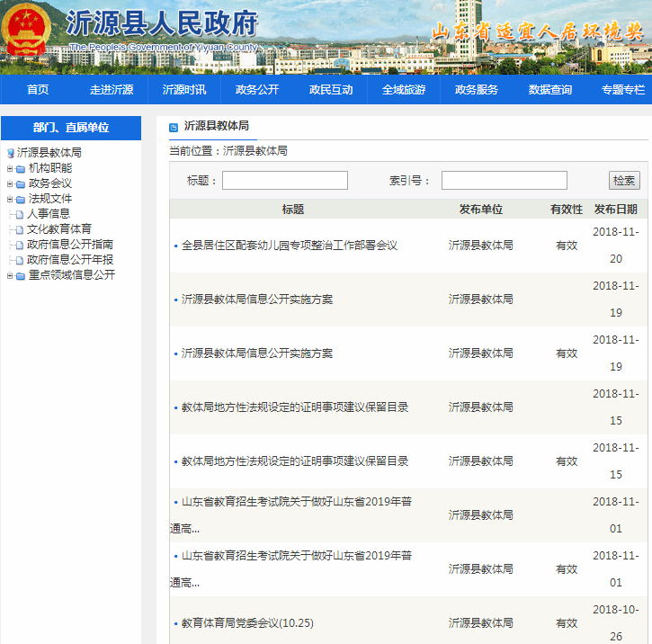Expand the 重点领域信息公开 tree node
Image resolution: width=652 pixels, height=644 pixels.
pyautogui.click(x=10, y=275)
